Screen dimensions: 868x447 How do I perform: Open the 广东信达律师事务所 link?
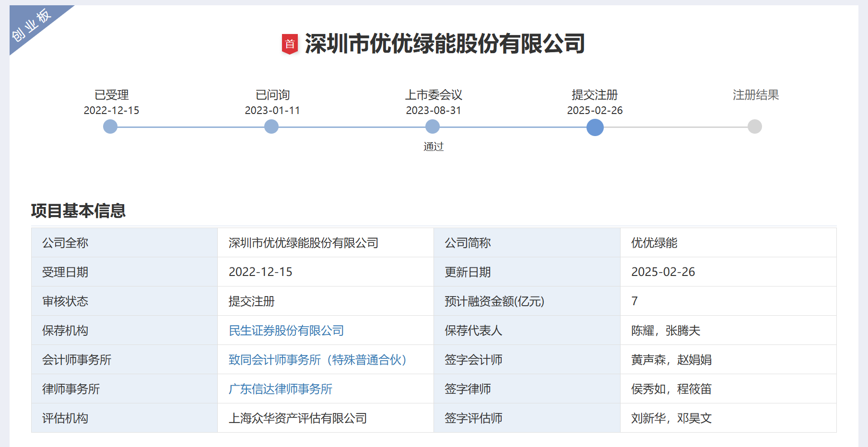coord(281,389)
